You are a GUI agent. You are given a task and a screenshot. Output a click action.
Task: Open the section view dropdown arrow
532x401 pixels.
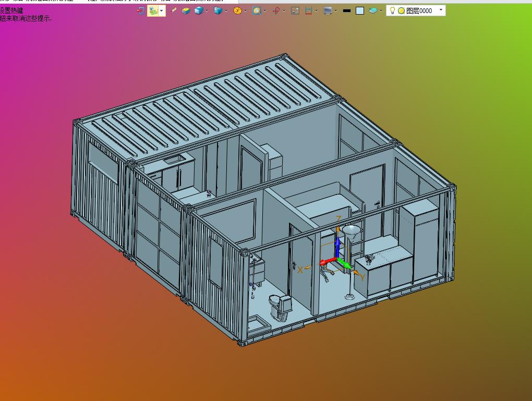(316, 11)
